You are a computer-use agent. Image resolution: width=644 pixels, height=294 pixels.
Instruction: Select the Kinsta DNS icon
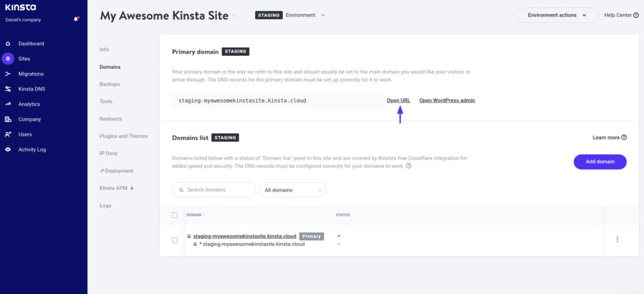8,89
